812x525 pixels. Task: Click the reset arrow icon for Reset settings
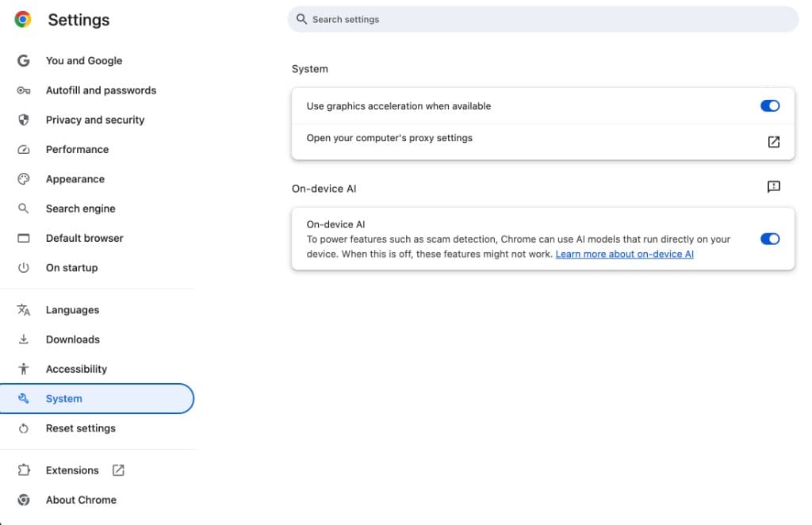pos(23,428)
